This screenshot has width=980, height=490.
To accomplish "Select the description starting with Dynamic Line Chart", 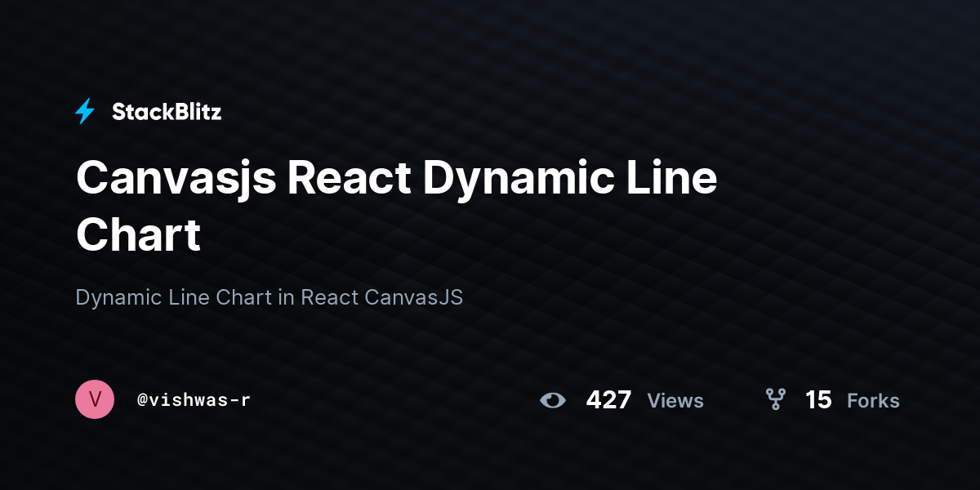I will click(269, 297).
